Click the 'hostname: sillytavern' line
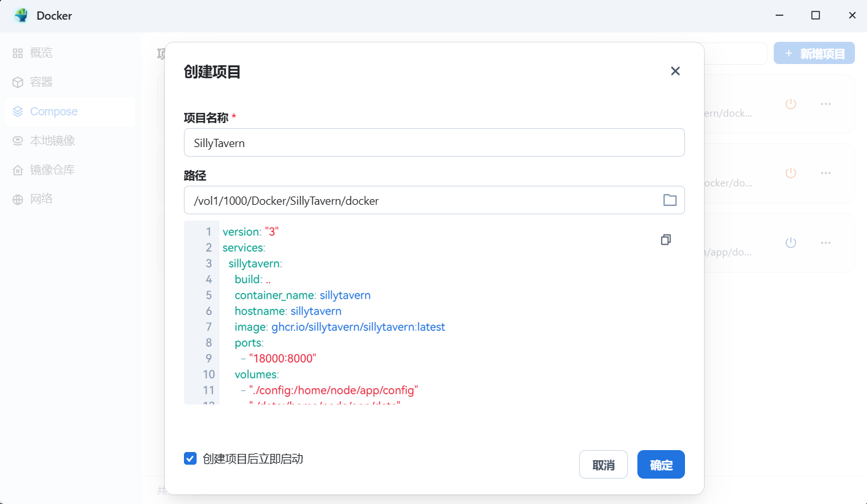The image size is (867, 504). coord(288,311)
